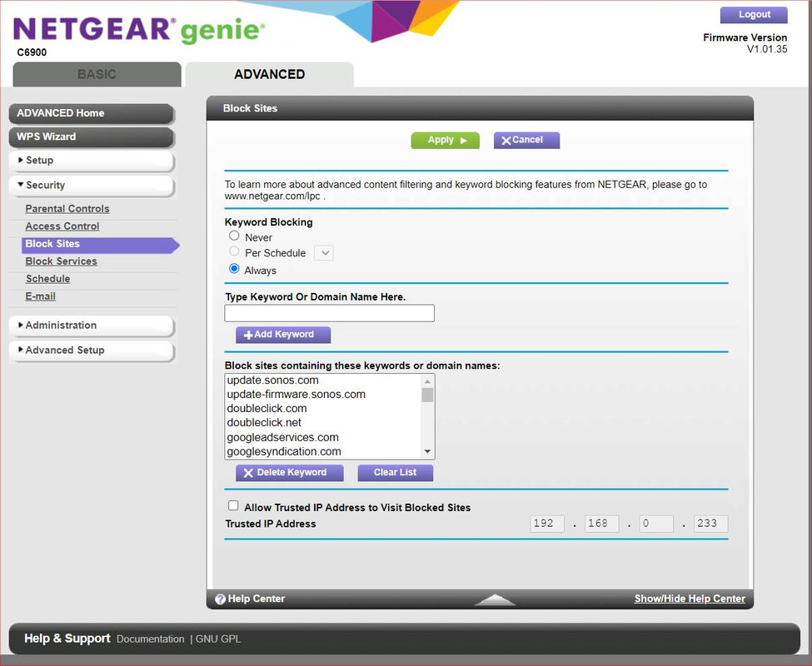
Task: Click the trusted IP second octet field 168
Action: point(602,524)
